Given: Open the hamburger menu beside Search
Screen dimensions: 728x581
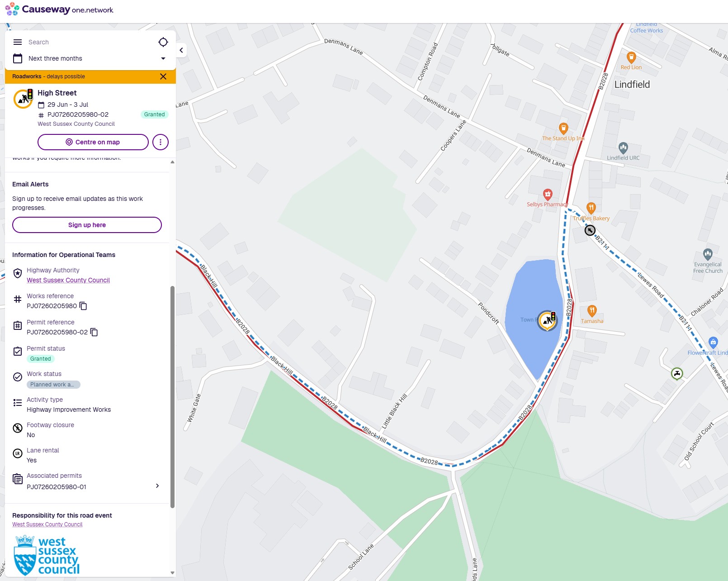Looking at the screenshot, I should tap(18, 42).
